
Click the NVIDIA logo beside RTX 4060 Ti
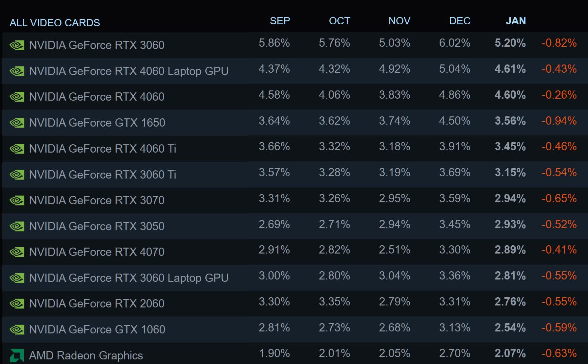click(x=17, y=149)
